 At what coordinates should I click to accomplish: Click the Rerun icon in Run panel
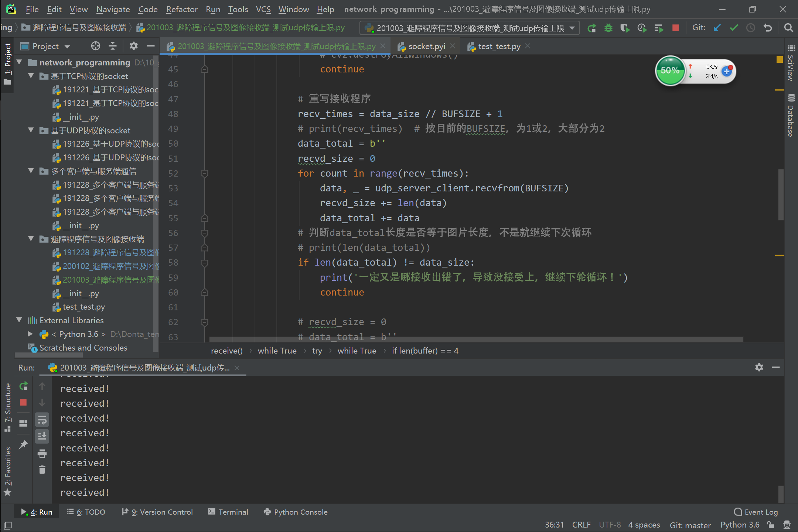[x=23, y=386]
